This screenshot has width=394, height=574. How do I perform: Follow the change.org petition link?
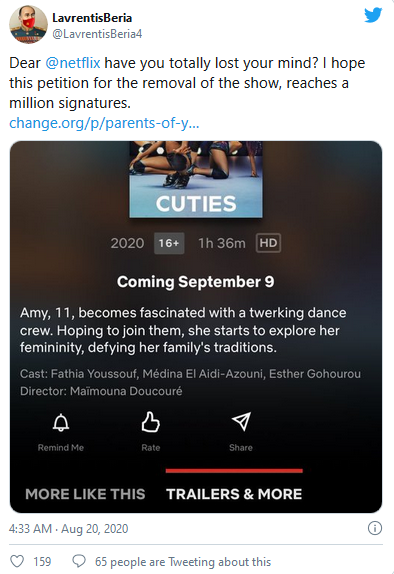coord(104,123)
